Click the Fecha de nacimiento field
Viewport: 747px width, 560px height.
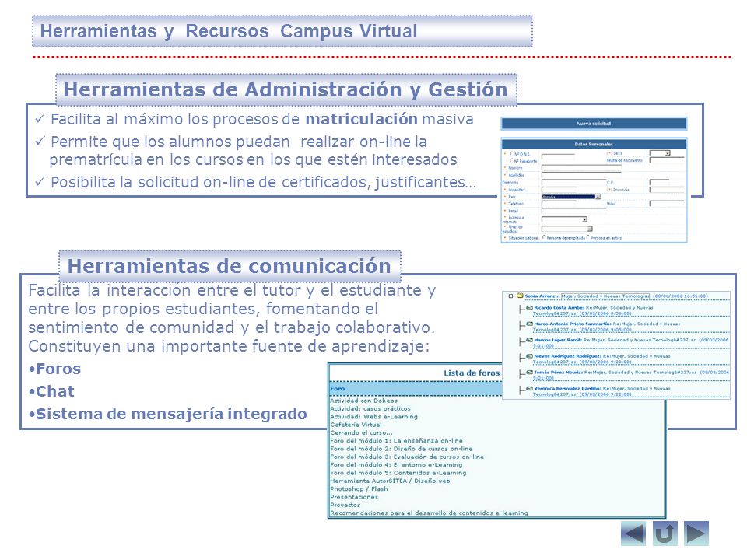pyautogui.click(x=667, y=160)
